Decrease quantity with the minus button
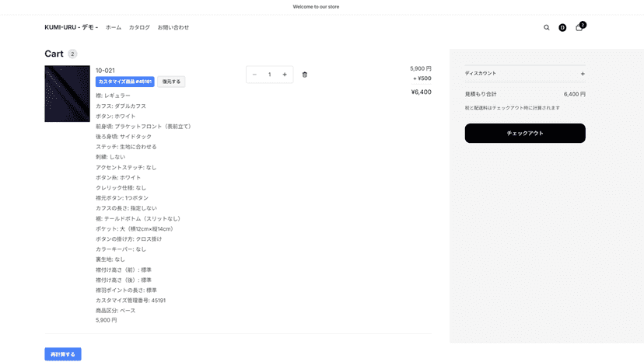Image resolution: width=644 pixels, height=362 pixels. point(254,75)
